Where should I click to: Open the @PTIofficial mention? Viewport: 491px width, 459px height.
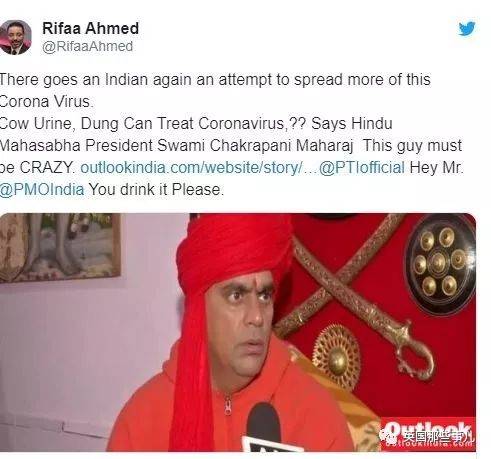[362, 167]
